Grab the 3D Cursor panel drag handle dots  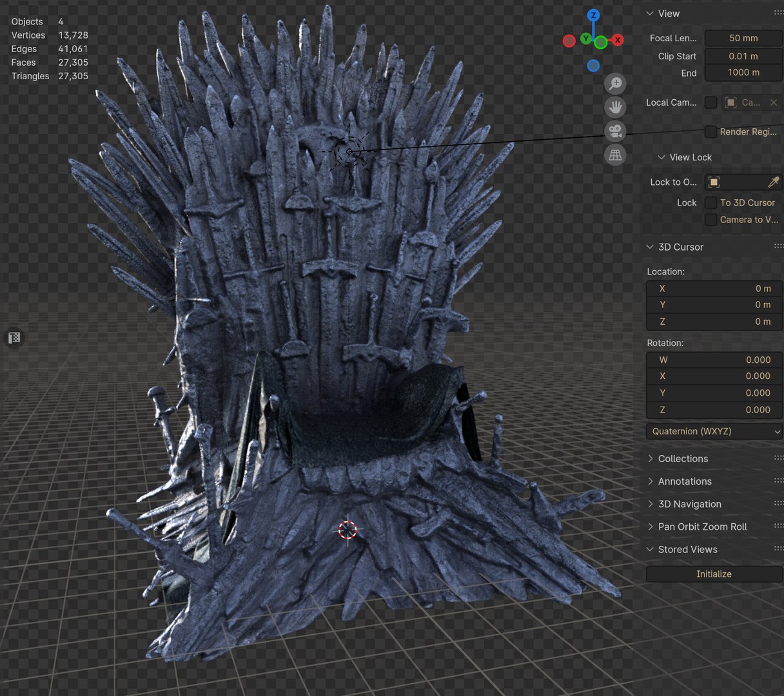pos(778,246)
